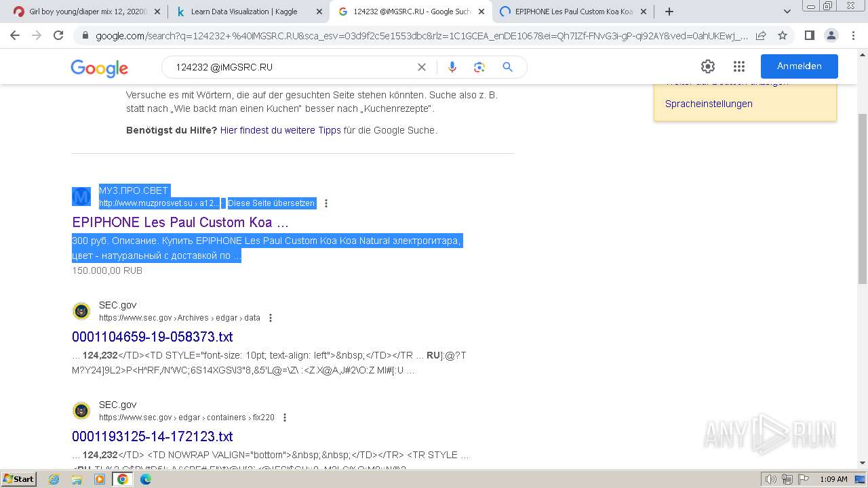
Task: Reload the current page
Action: click(x=58, y=35)
